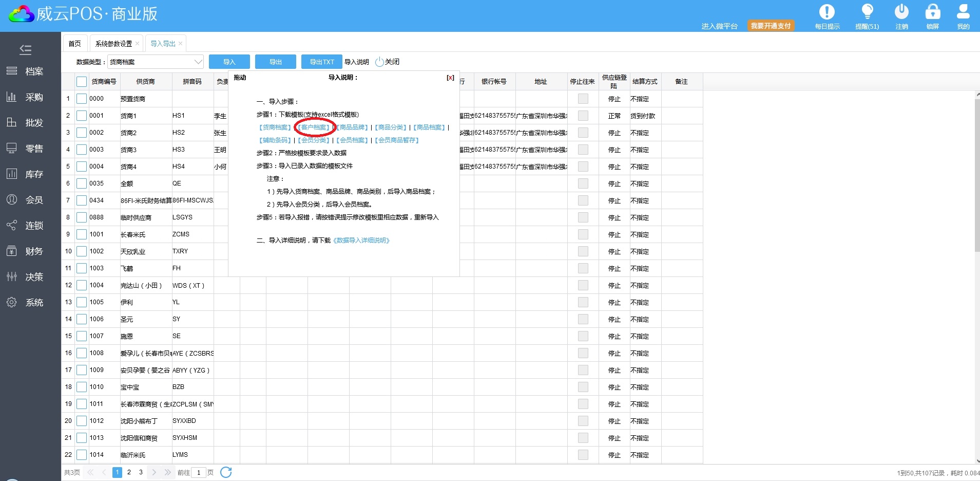Tick the checkbox for supplier row 0001
The height and width of the screenshot is (481, 980).
pos(82,116)
